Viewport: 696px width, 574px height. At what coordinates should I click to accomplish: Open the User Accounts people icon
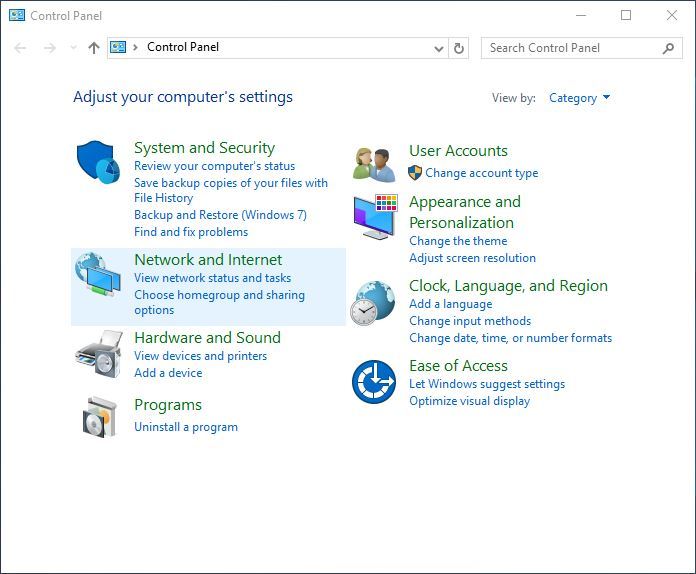pyautogui.click(x=374, y=165)
